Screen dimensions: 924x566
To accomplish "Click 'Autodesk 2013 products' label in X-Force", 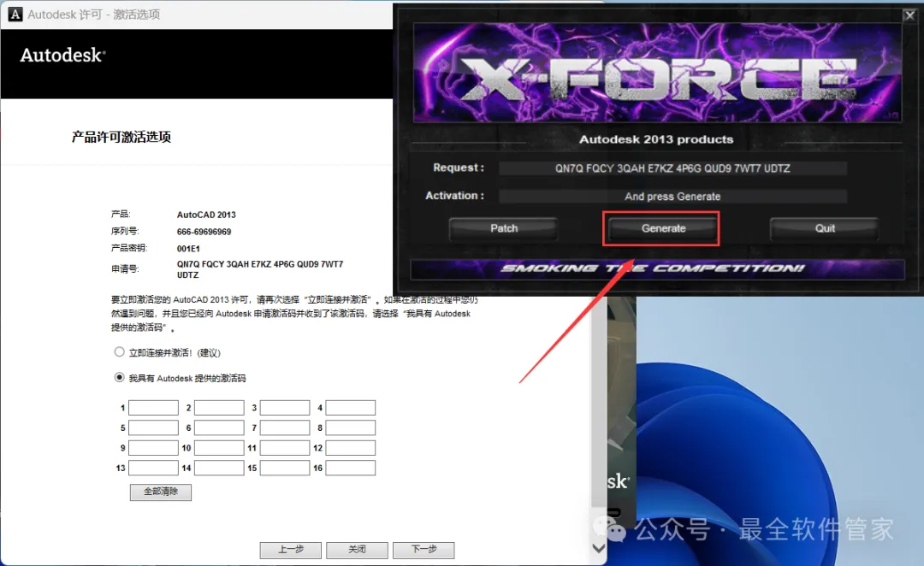I will pyautogui.click(x=656, y=139).
